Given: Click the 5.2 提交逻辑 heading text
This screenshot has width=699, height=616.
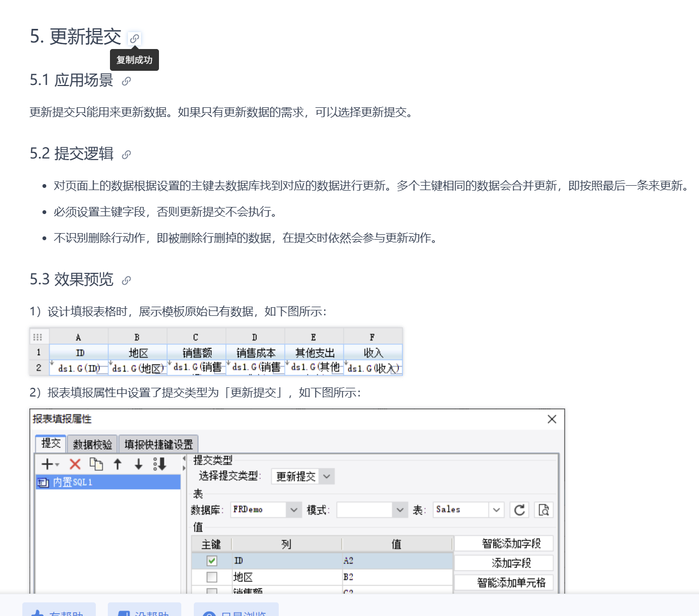Looking at the screenshot, I should coord(72,154).
